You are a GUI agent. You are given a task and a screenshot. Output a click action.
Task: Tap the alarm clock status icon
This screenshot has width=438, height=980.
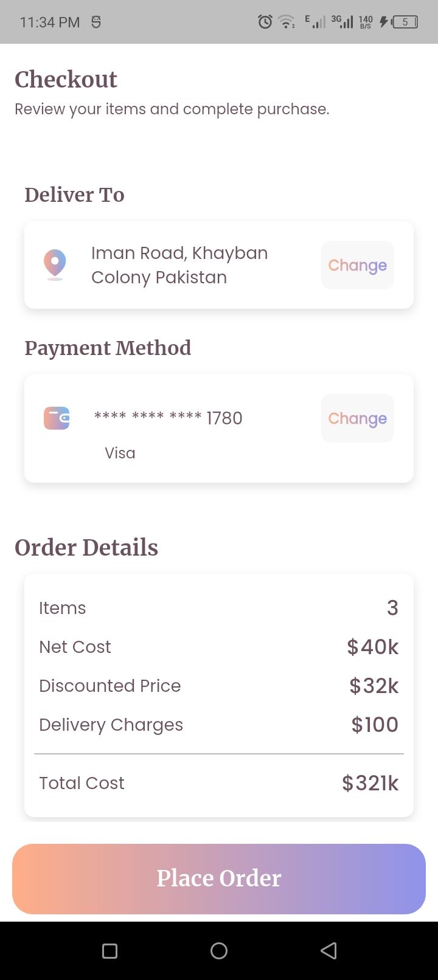(265, 22)
